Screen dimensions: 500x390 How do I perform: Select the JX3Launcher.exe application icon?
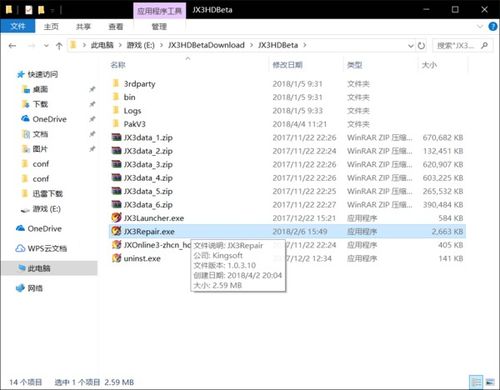tap(116, 218)
